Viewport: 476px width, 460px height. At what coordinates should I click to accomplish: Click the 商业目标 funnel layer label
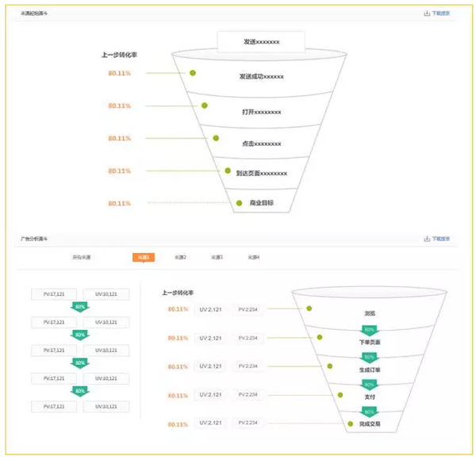(x=262, y=203)
